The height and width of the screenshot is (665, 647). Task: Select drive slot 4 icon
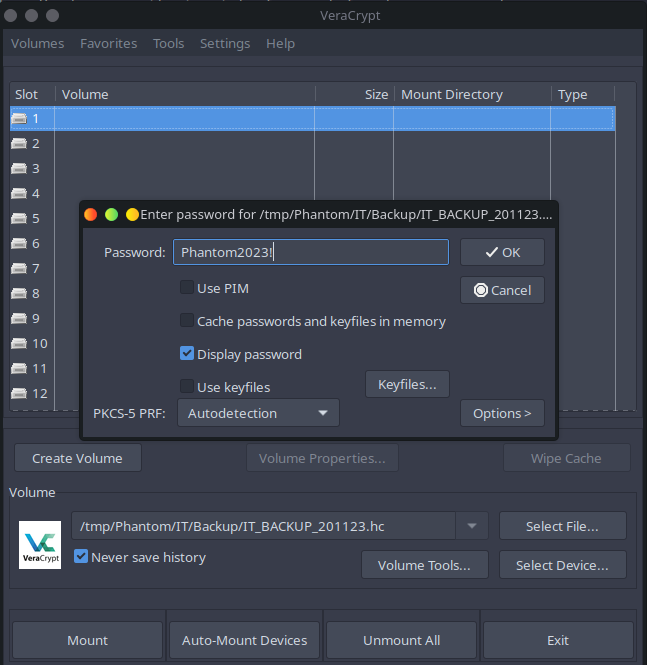click(x=19, y=193)
